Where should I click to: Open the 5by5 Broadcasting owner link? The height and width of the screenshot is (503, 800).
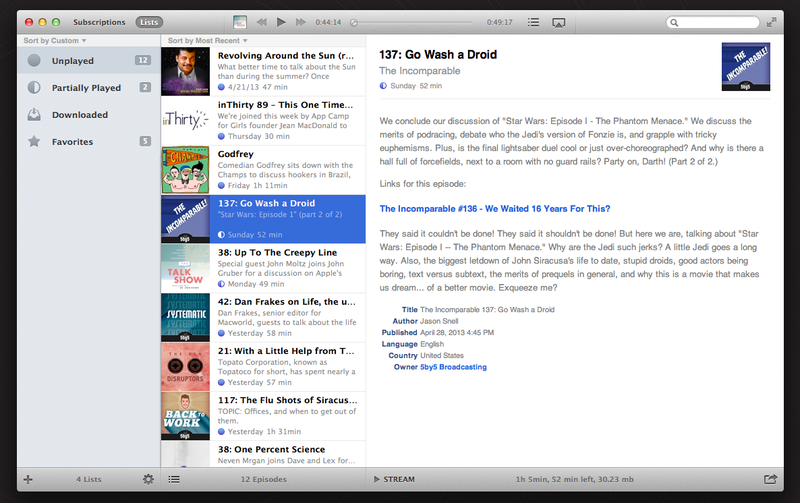pos(453,367)
